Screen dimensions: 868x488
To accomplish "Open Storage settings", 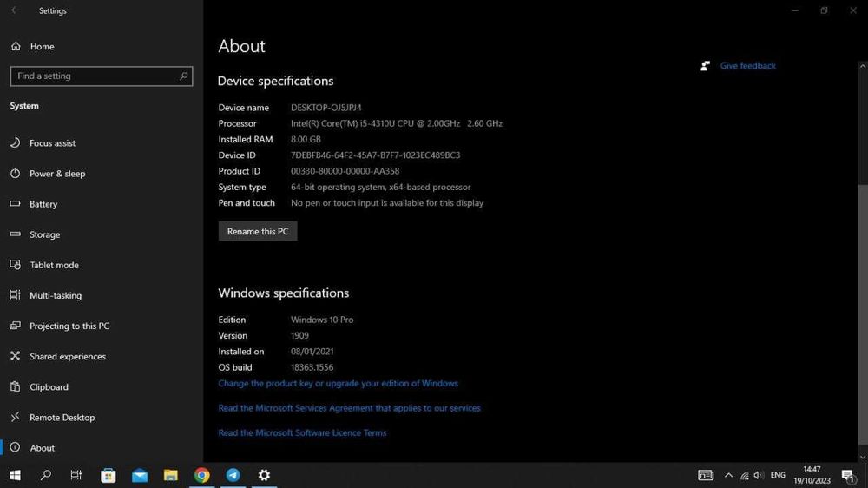I will [x=102, y=234].
